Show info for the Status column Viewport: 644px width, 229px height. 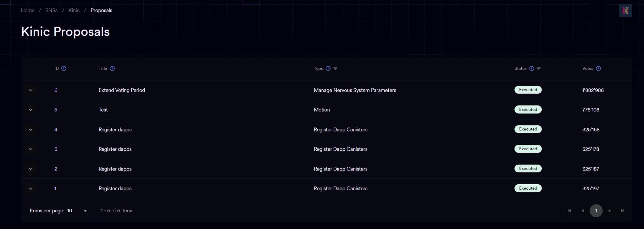tap(532, 69)
